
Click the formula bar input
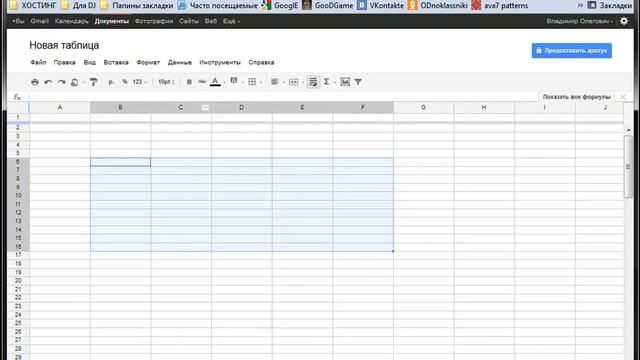(x=283, y=97)
